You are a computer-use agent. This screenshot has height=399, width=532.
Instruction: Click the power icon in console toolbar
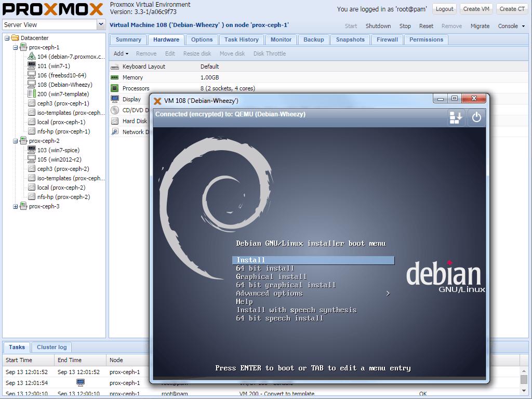point(476,117)
